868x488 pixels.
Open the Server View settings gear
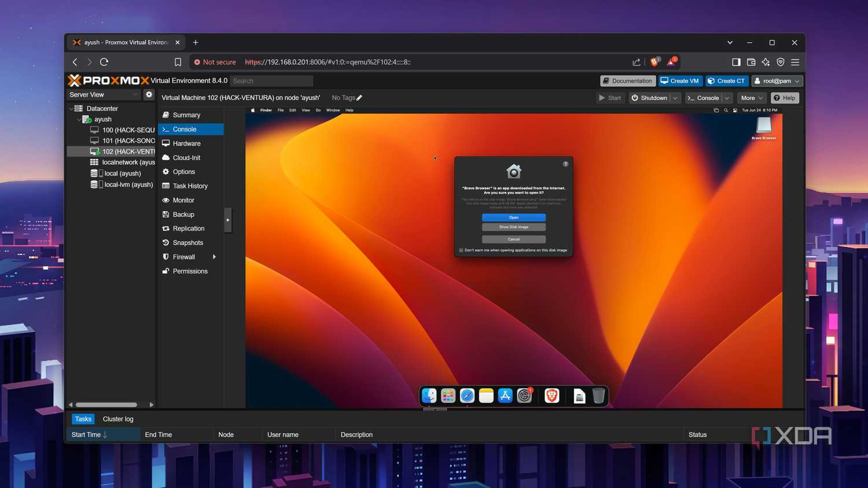coord(149,94)
